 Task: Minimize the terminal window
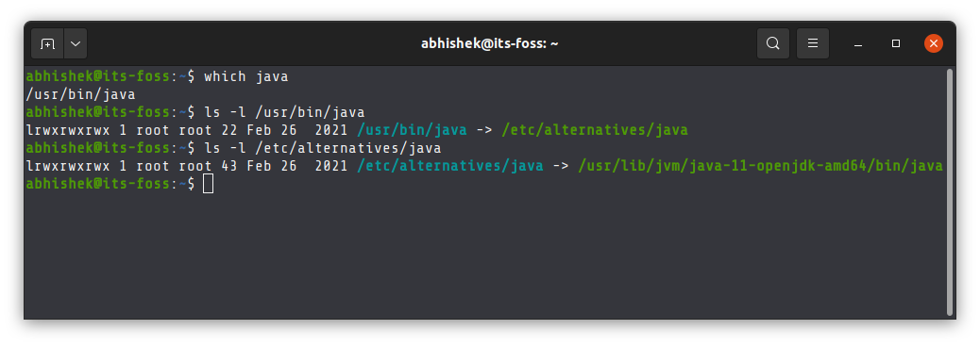pyautogui.click(x=858, y=43)
